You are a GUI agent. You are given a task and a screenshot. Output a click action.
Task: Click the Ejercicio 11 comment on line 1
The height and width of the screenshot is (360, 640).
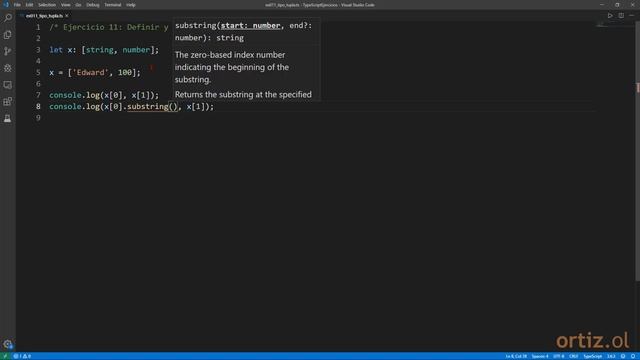click(x=109, y=27)
